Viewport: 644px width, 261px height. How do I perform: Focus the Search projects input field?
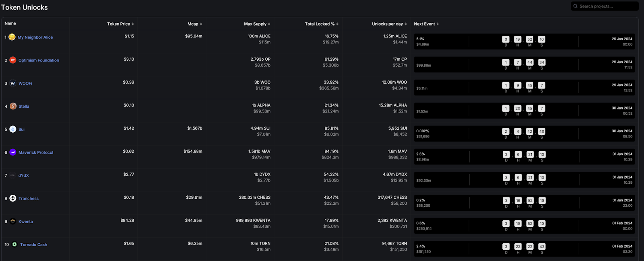pyautogui.click(x=605, y=6)
